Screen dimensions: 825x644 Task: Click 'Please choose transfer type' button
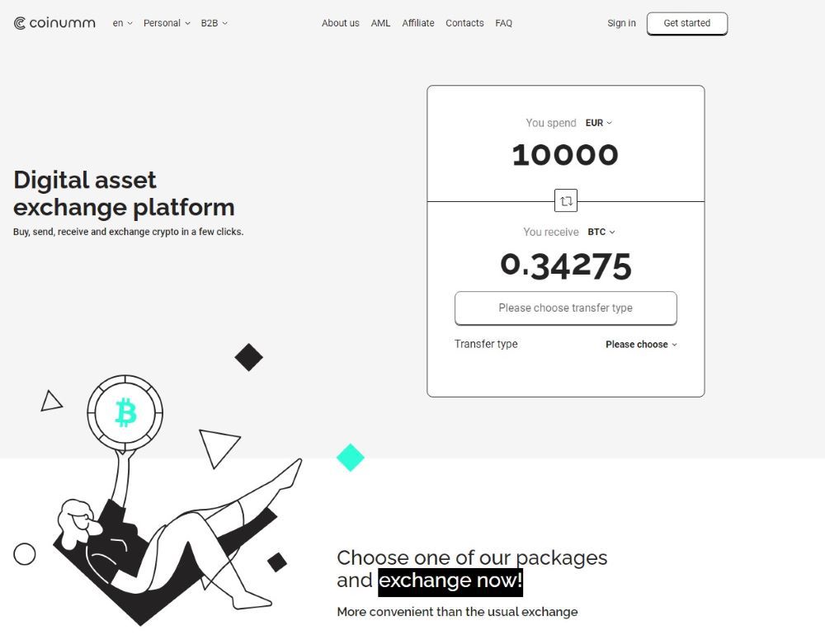[x=566, y=308]
